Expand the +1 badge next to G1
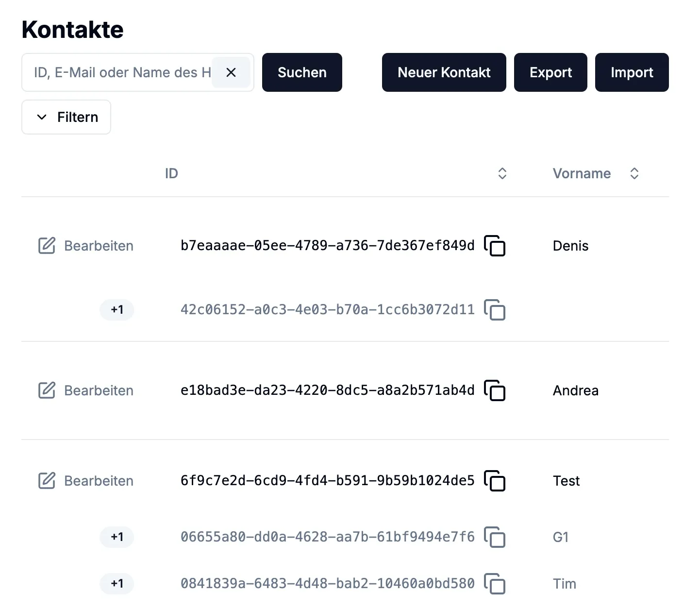Image resolution: width=700 pixels, height=609 pixels. tap(117, 537)
